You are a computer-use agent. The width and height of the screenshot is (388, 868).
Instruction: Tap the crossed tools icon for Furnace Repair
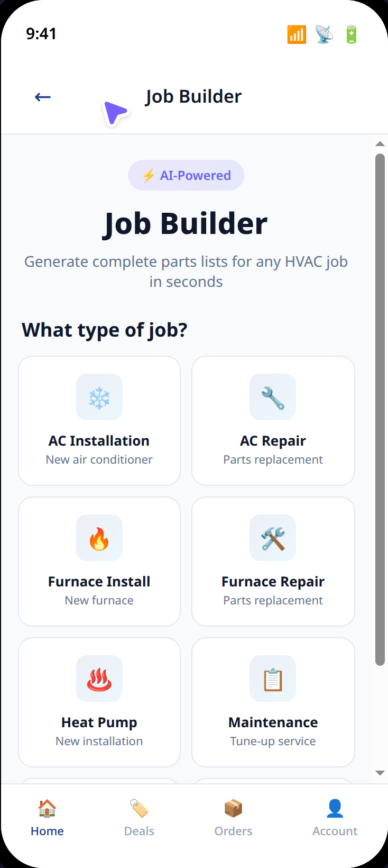click(x=273, y=538)
